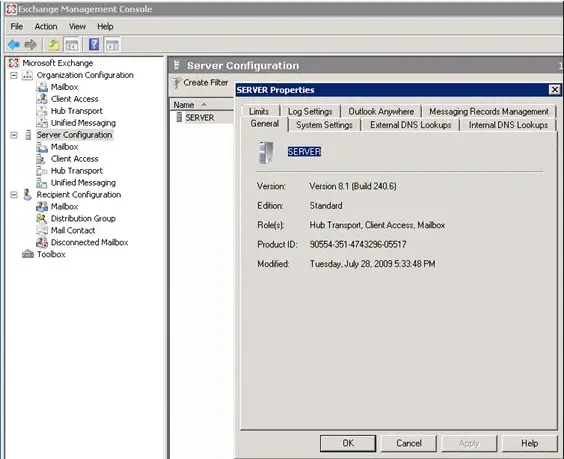Switch to External DNS Lookups tab
Image resolution: width=564 pixels, height=459 pixels.
click(410, 125)
